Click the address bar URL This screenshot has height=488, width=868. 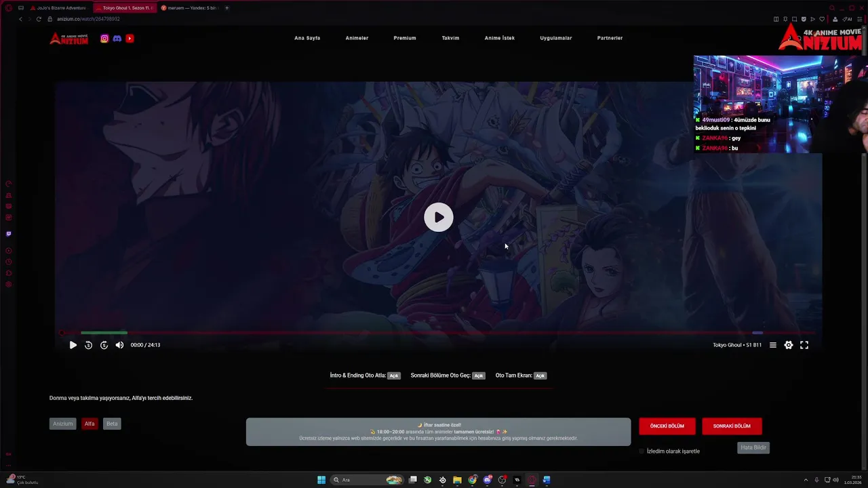pos(88,19)
